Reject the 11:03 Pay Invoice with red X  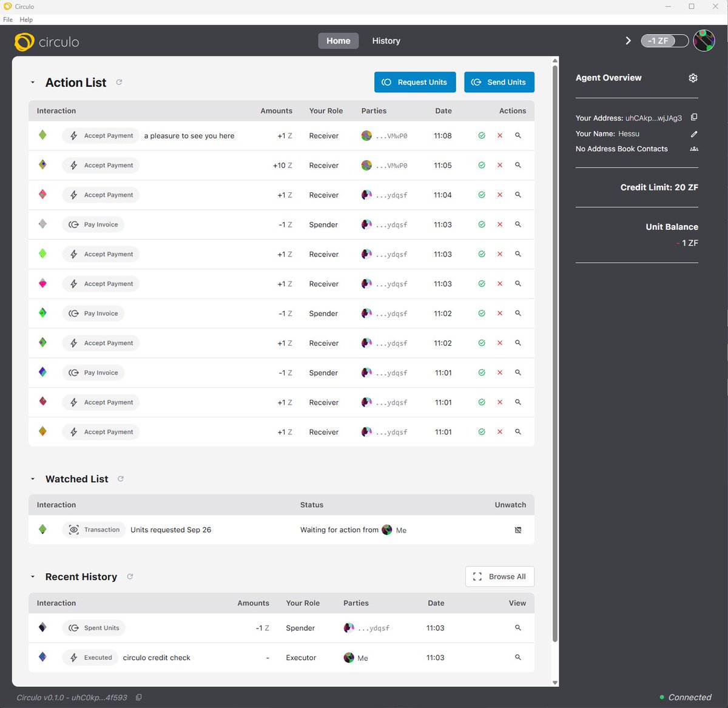tap(500, 224)
